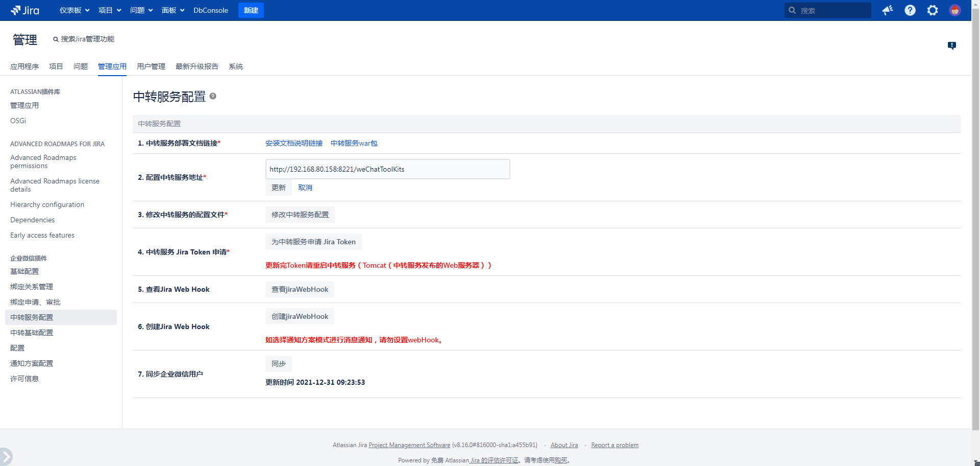Open the user profile avatar
The image size is (980, 466).
pos(954,10)
